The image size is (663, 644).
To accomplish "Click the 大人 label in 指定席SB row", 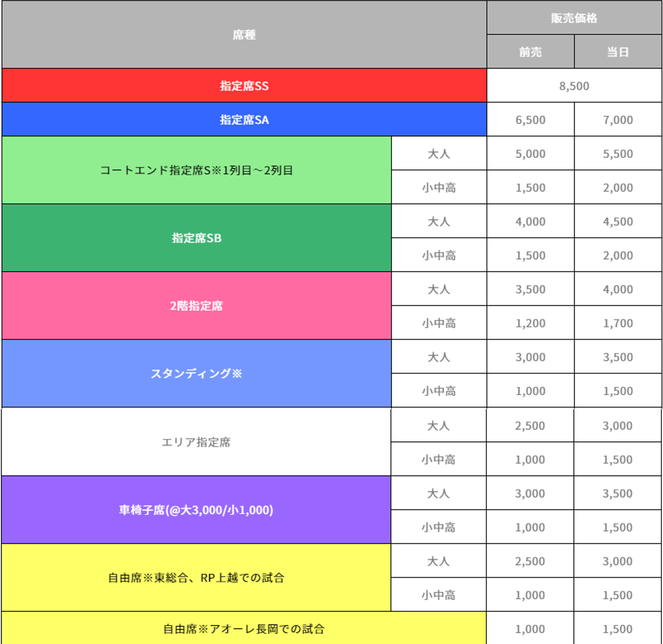I will (439, 221).
